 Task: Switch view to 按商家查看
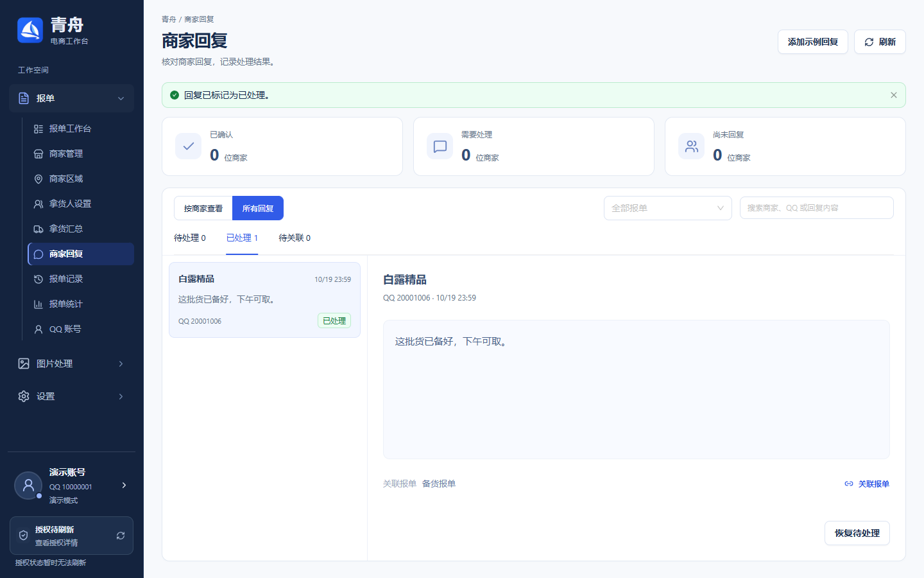203,208
